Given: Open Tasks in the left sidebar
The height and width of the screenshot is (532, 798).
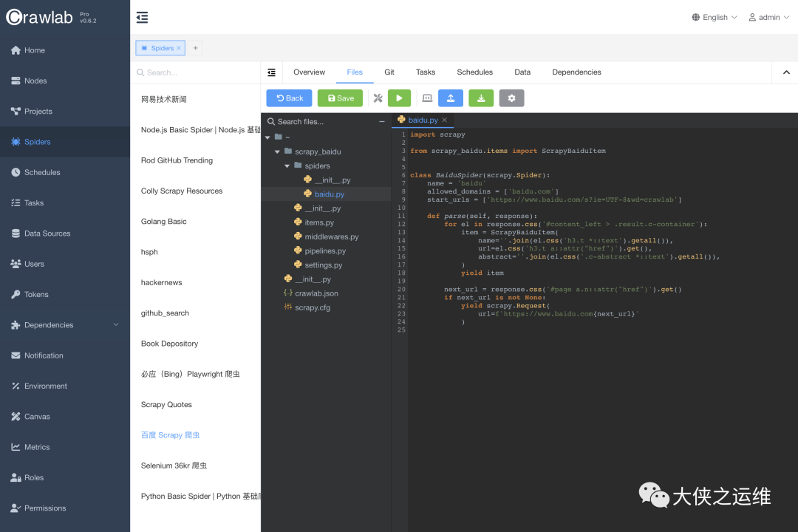Looking at the screenshot, I should pos(64,203).
